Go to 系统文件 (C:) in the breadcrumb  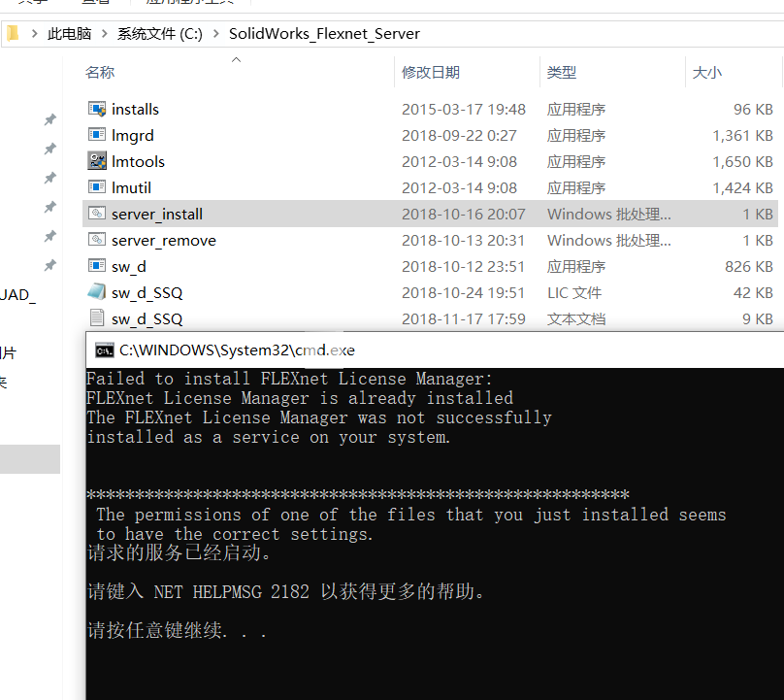point(160,34)
